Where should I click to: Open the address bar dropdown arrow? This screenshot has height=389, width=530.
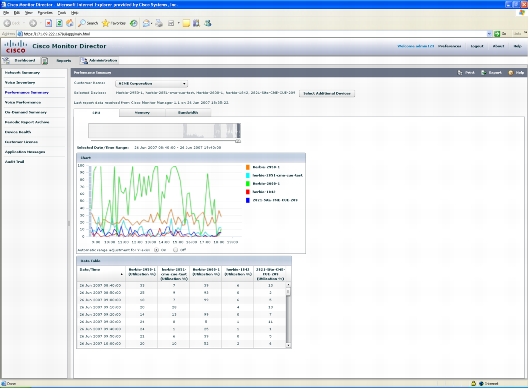coord(489,34)
